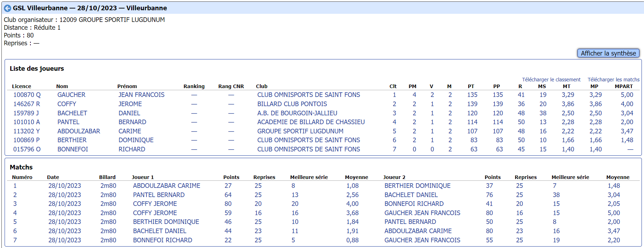The image size is (644, 248).
Task: Select player name ABDOULZABAR in players list
Action: pos(79,131)
